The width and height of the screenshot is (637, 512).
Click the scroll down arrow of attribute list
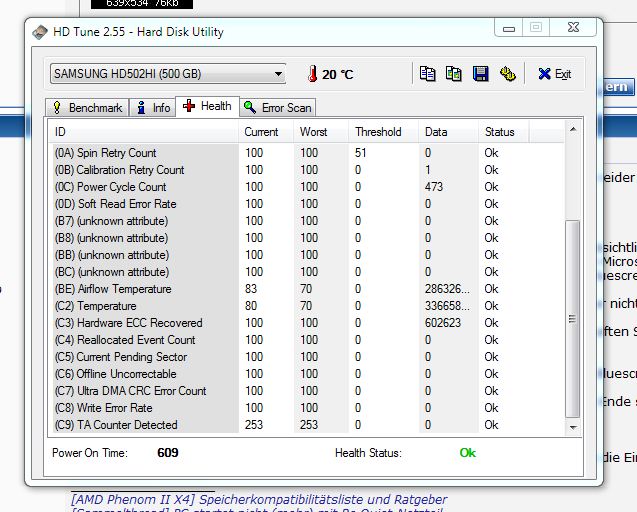tap(573, 427)
